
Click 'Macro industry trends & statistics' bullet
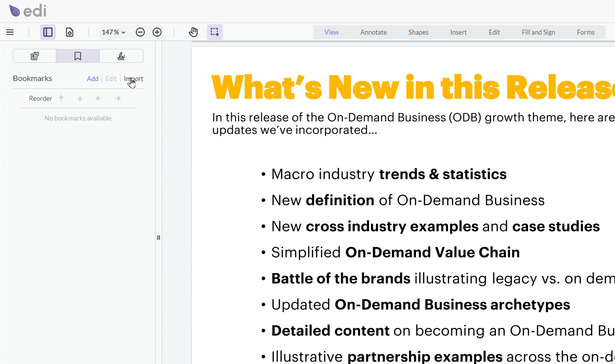pyautogui.click(x=389, y=174)
